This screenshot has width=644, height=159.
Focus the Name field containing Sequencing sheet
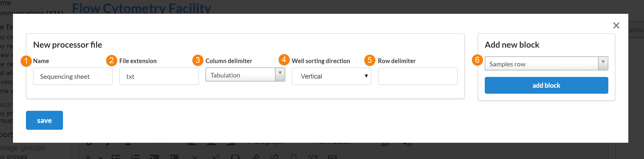73,76
